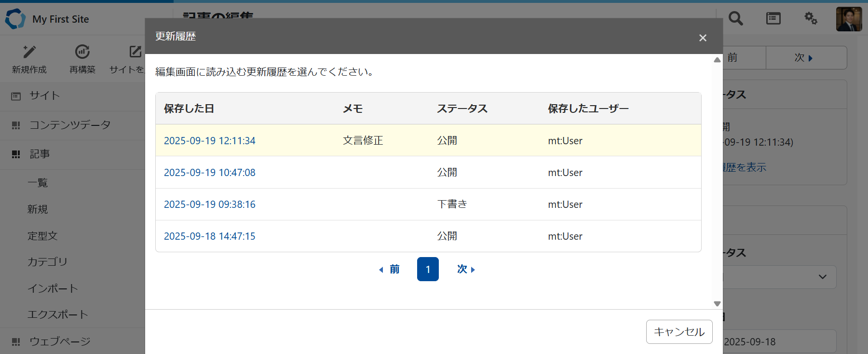
Task: Open the ステータス dropdown chevron
Action: (x=823, y=277)
